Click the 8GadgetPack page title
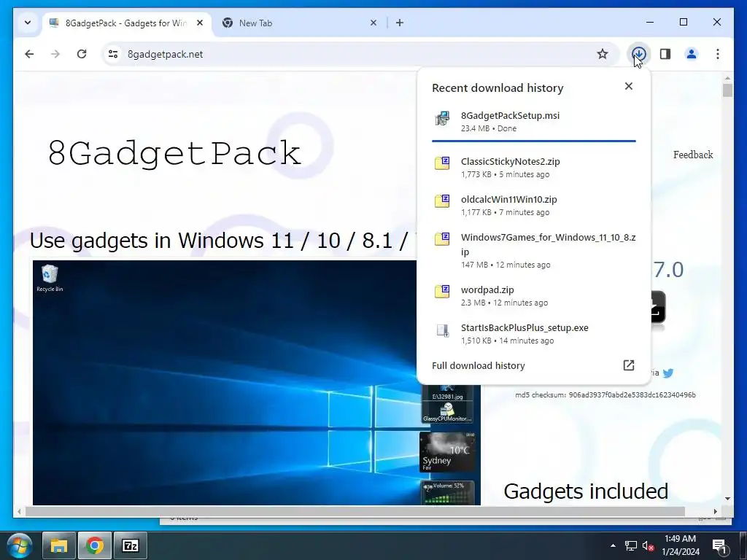The image size is (747, 560). (175, 153)
